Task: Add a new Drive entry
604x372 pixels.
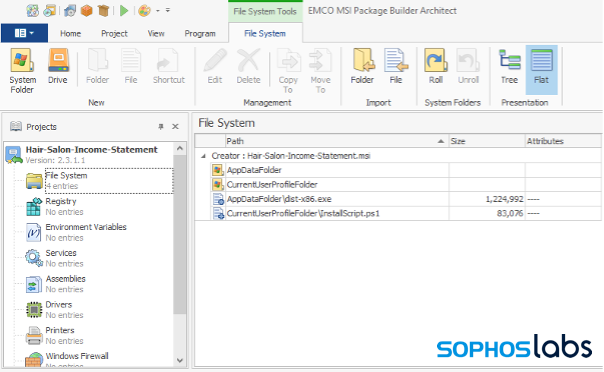Action: pyautogui.click(x=58, y=67)
